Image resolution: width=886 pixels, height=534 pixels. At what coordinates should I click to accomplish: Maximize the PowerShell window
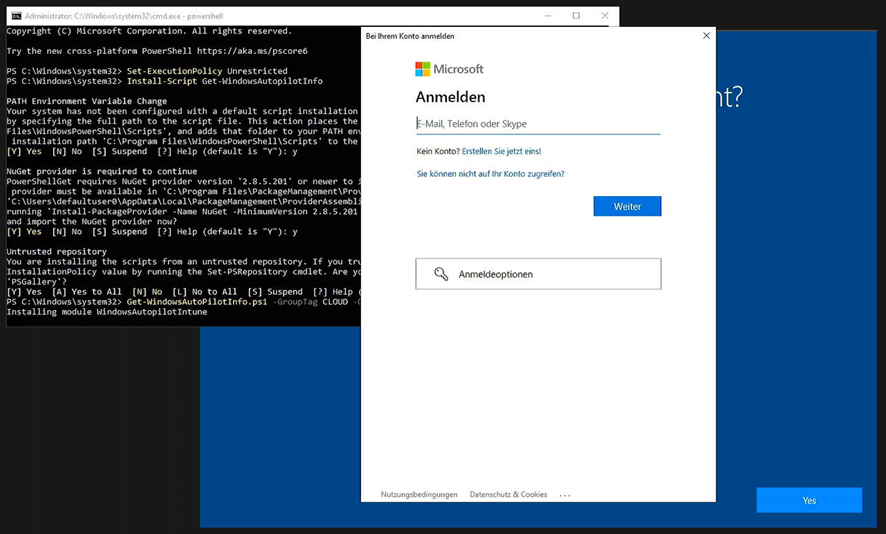click(x=576, y=16)
